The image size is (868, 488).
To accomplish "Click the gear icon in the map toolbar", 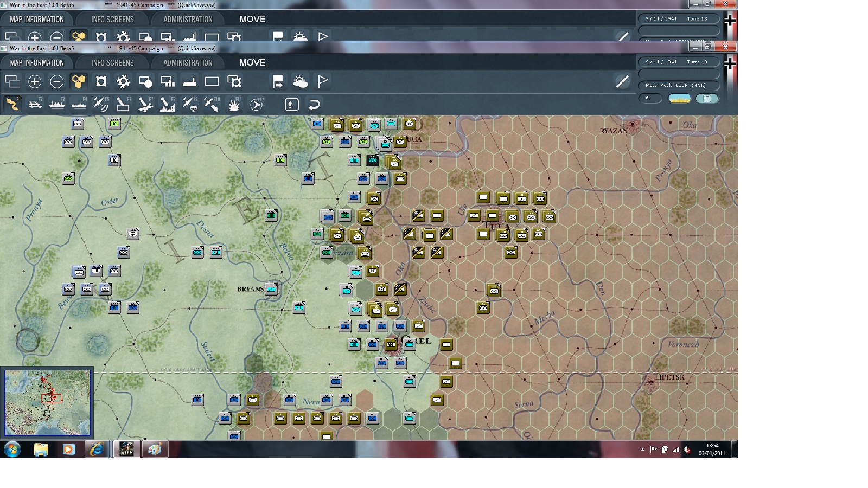I will (123, 81).
